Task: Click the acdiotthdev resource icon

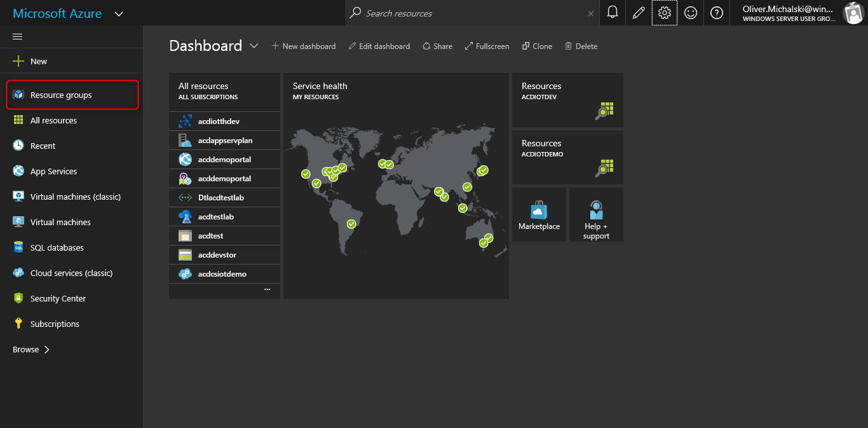Action: point(185,121)
